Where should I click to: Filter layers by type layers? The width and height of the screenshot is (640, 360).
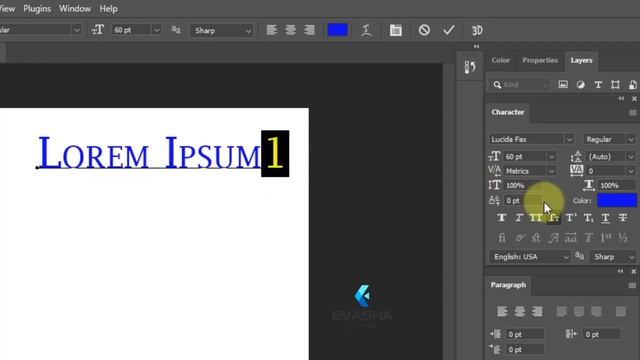click(x=598, y=84)
